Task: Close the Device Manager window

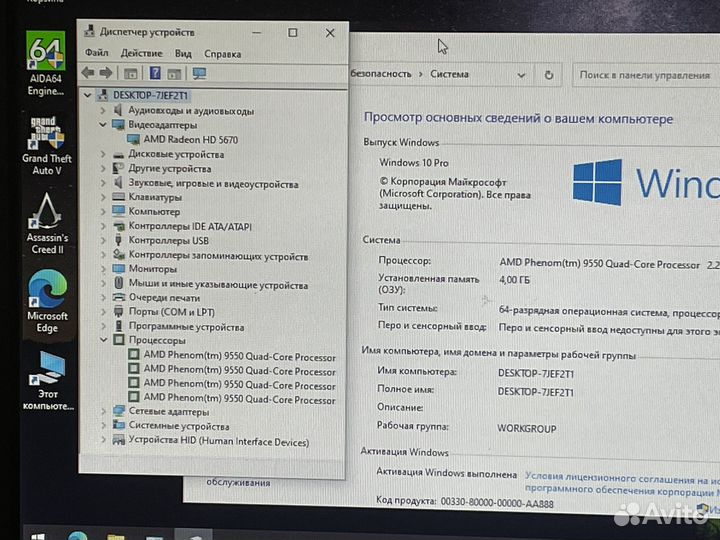Action: point(330,33)
